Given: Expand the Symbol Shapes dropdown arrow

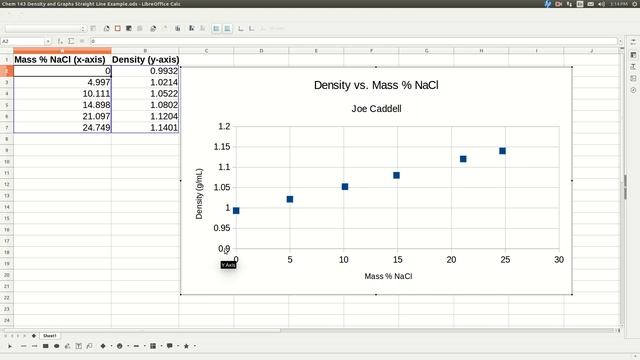Looking at the screenshot, I should 128,346.
